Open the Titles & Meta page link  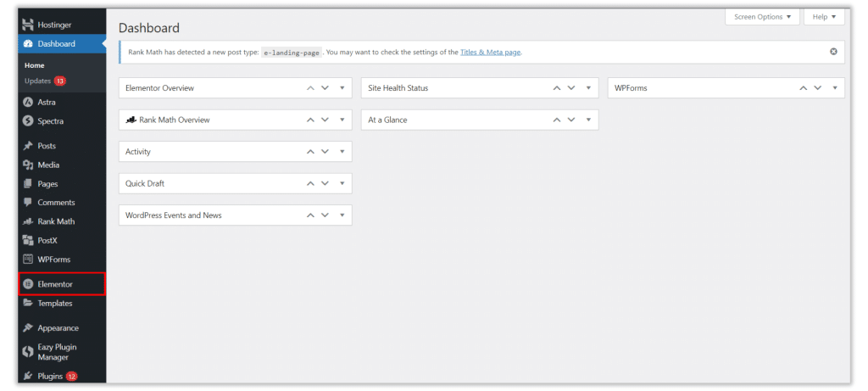pyautogui.click(x=491, y=52)
